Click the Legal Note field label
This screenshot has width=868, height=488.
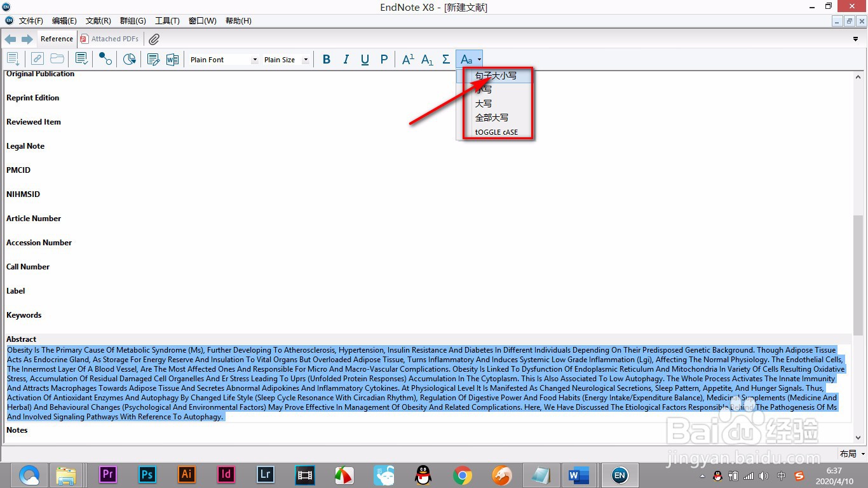[25, 146]
